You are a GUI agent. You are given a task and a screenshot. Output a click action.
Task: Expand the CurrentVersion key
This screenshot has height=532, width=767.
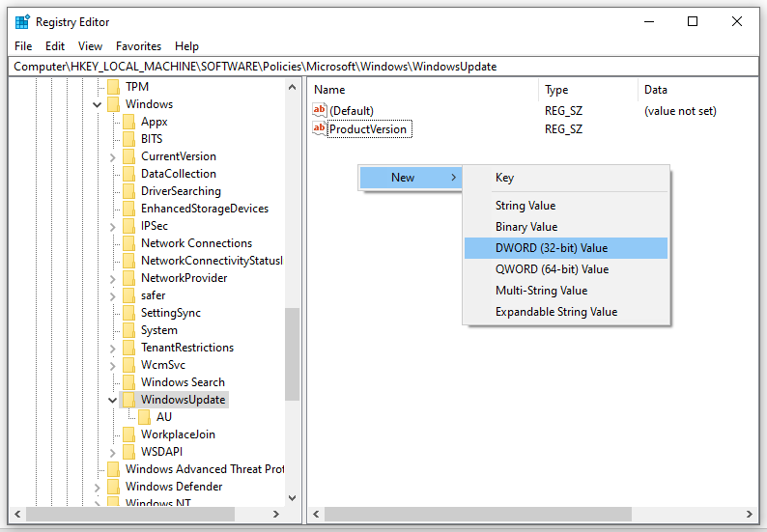tap(112, 157)
